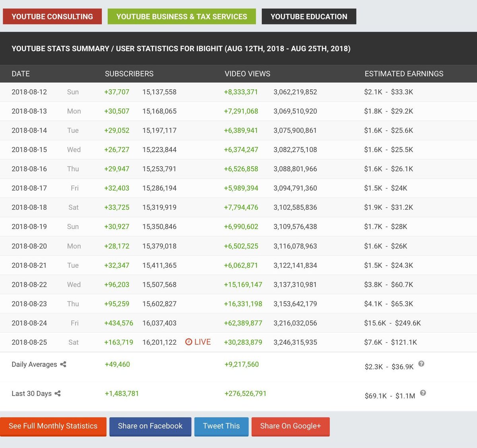Open YouTube Business & Tax Services
The image size is (477, 448).
coord(182,17)
